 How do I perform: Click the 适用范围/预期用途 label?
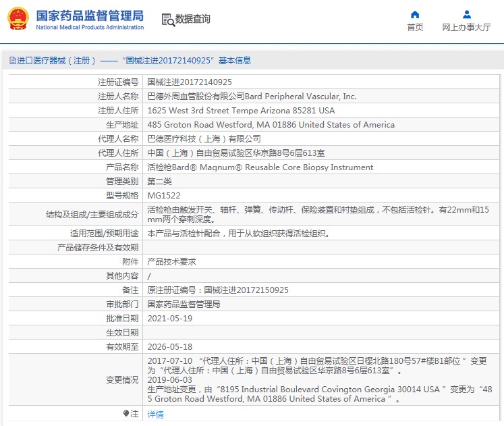[104, 234]
